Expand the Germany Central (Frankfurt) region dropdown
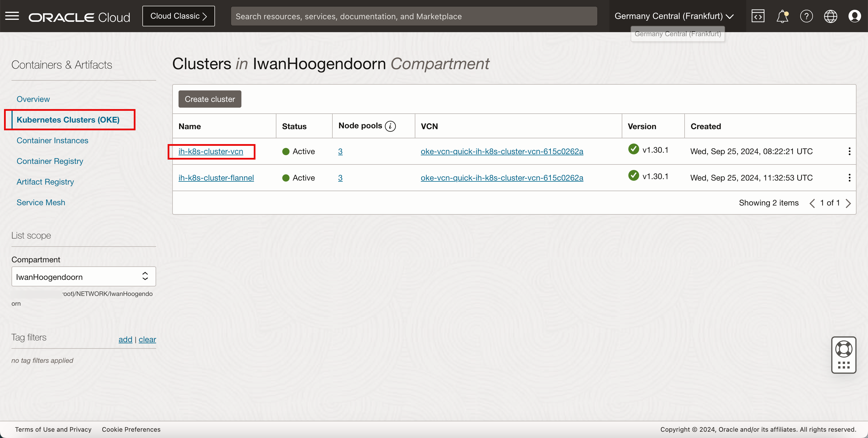868x438 pixels. (674, 16)
